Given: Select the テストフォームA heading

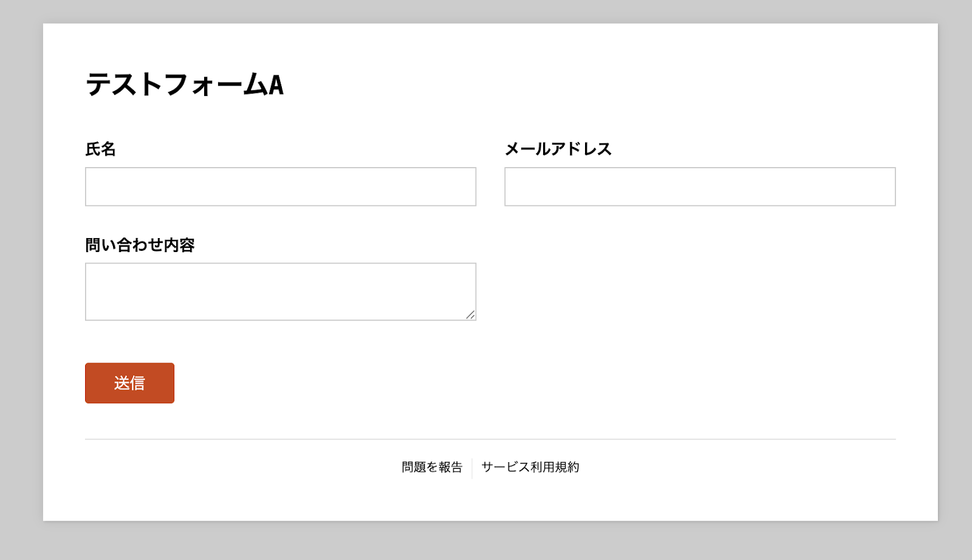Looking at the screenshot, I should point(185,84).
